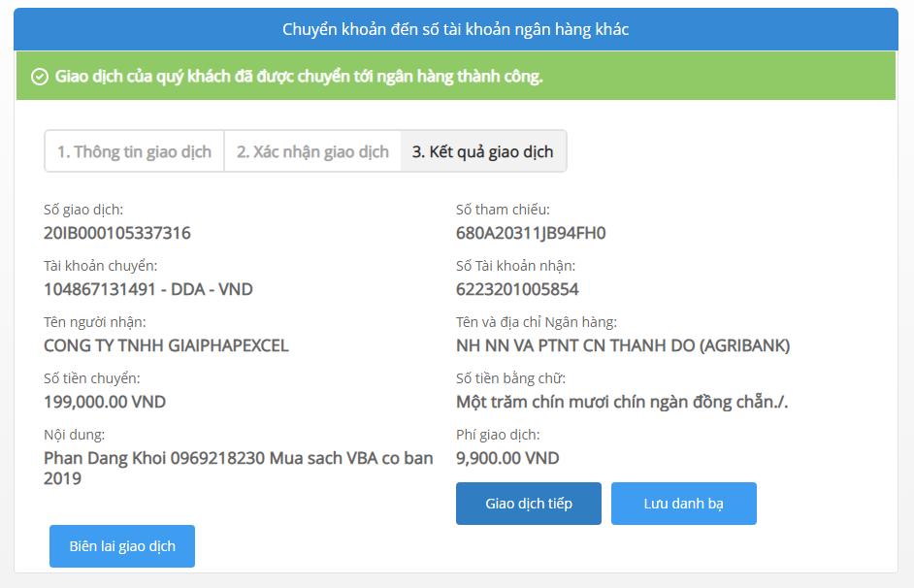Switch to the 'Xác nhận giao dịch' tab
Viewport: 914px width, 588px height.
coord(312,151)
